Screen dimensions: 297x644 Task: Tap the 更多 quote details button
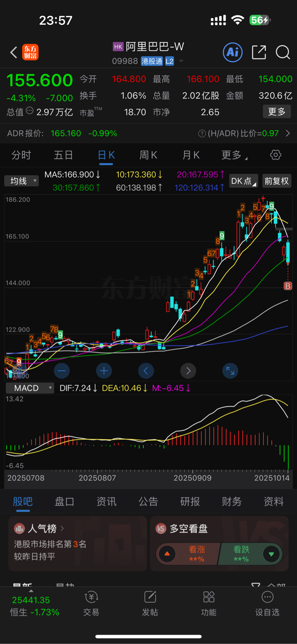277,112
